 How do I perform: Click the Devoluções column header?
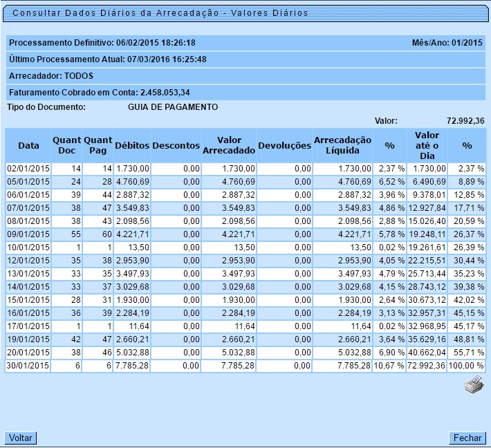point(284,146)
